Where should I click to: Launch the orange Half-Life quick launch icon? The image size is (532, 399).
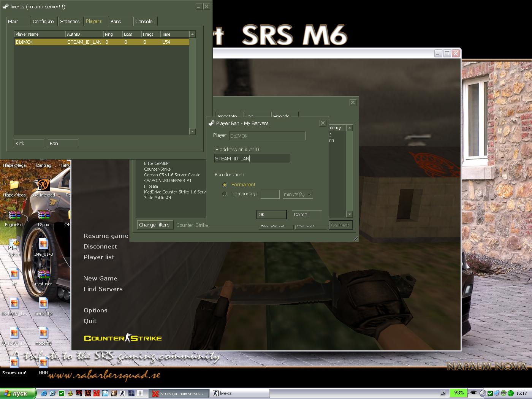point(88,393)
